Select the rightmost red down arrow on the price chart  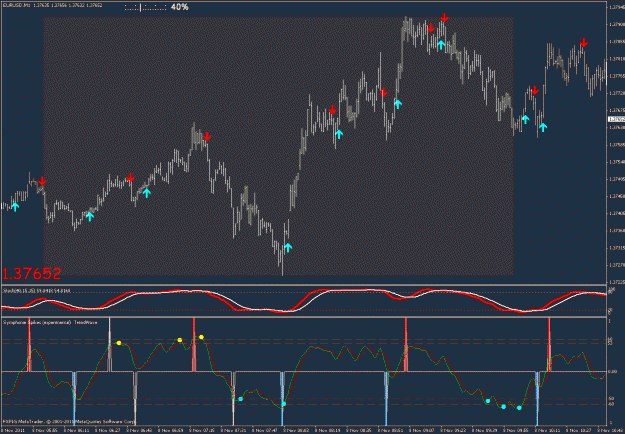(x=584, y=42)
